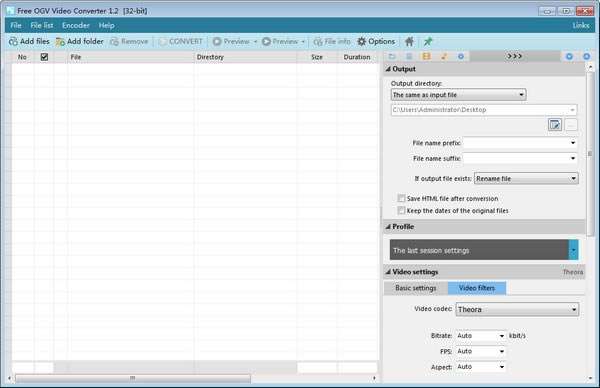The height and width of the screenshot is (388, 600).
Task: Click the up arrow of settings panel scrollbar
Action: pos(590,67)
